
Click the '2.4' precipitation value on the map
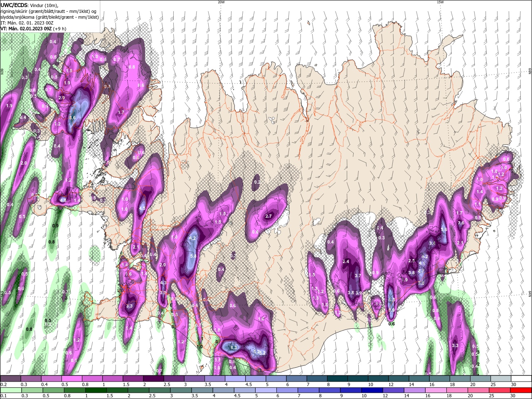[346, 261]
